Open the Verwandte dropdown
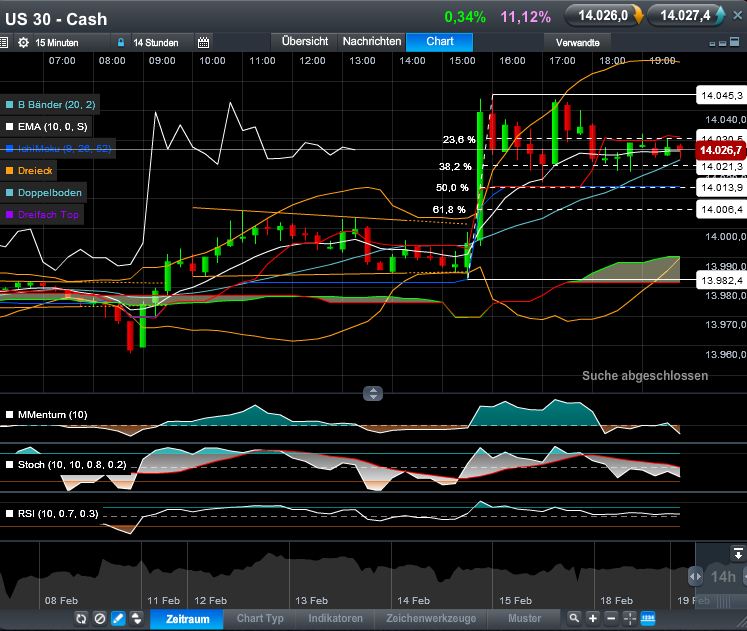 (577, 42)
